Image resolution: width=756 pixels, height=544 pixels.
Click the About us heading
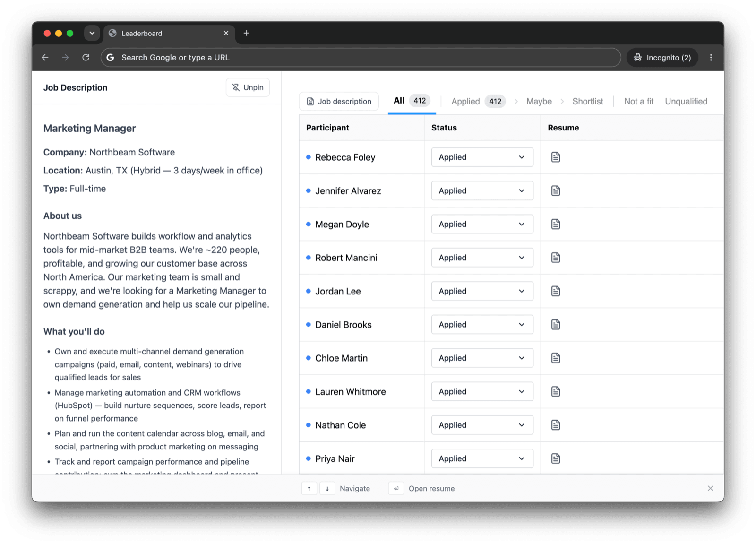coord(62,216)
